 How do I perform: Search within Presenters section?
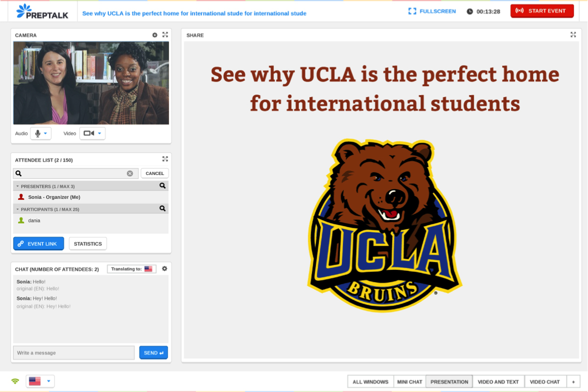(x=162, y=185)
